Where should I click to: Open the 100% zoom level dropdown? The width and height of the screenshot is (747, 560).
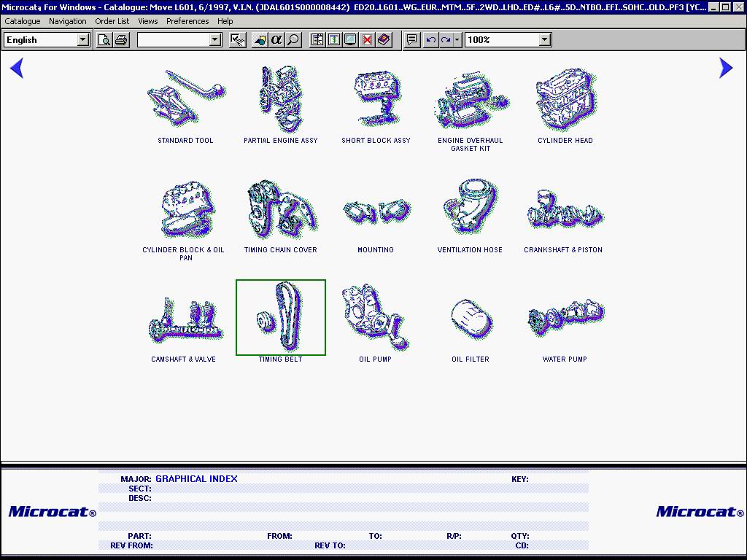tap(545, 40)
